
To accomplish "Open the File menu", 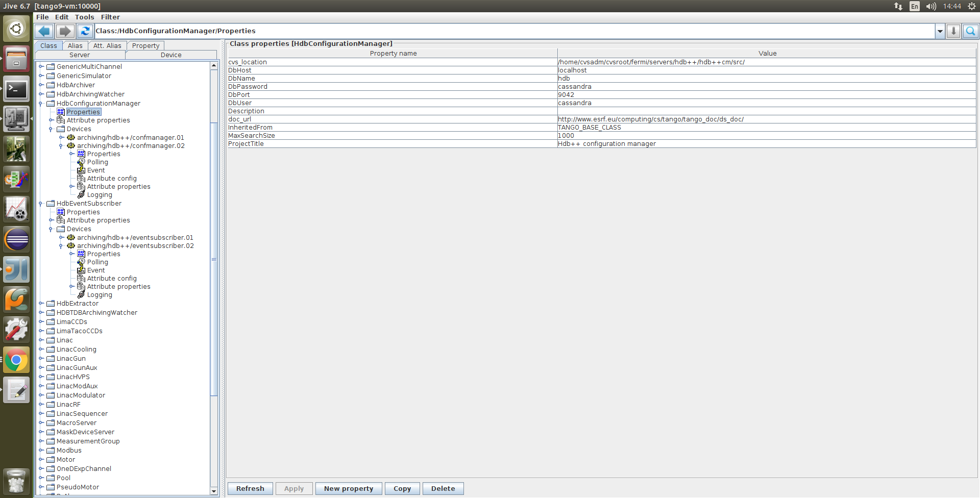I will pos(42,17).
